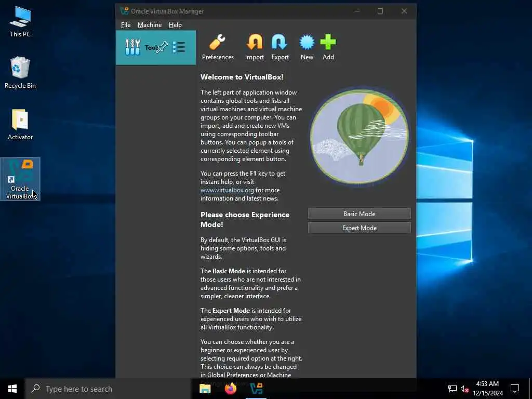The image size is (532, 399).
Task: Open the Machine menu
Action: coord(150,25)
